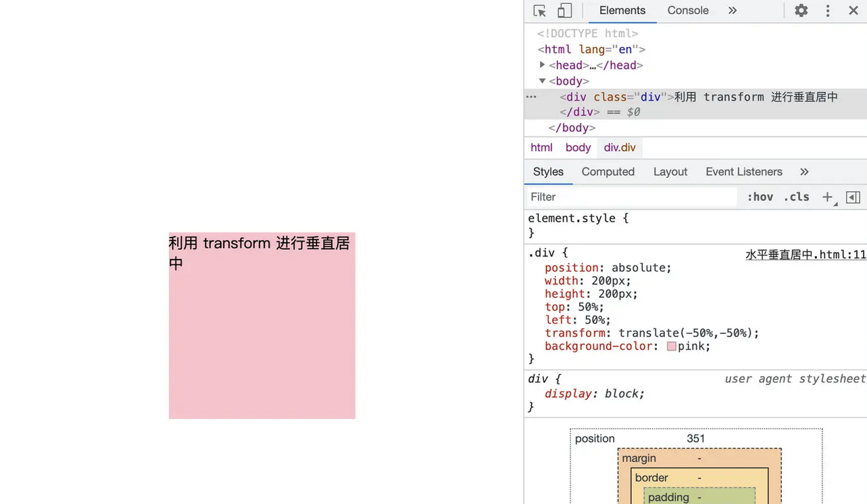Image resolution: width=867 pixels, height=504 pixels.
Task: Select the inspect element picker tool
Action: (539, 10)
